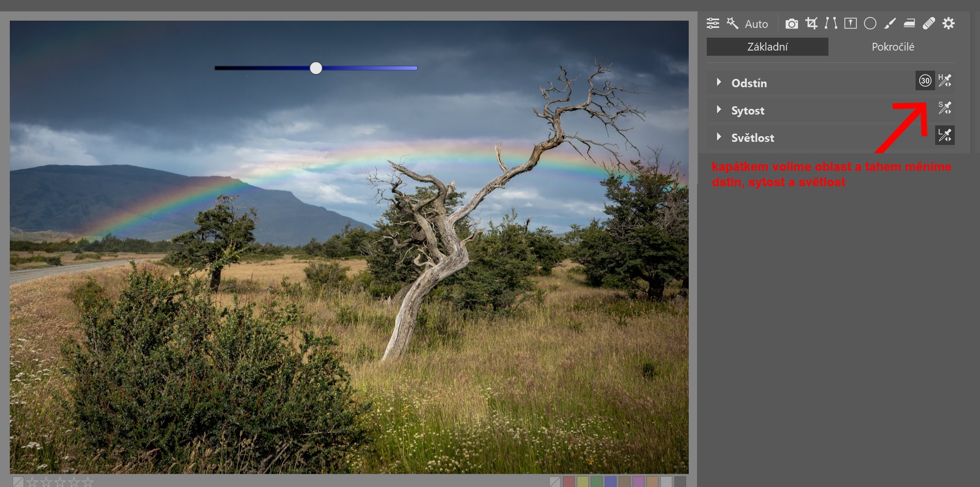Select the filter brush tool
Viewport: 980px width, 487px height.
[x=890, y=23]
